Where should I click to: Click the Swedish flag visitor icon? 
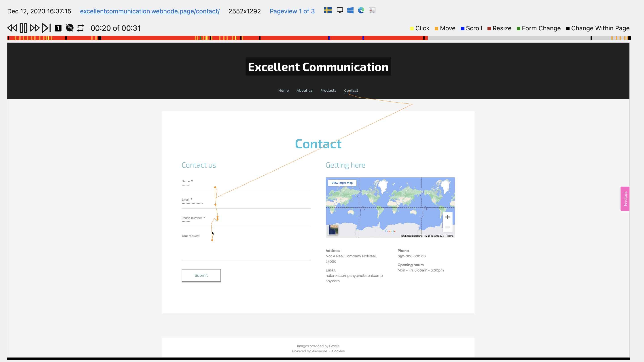pyautogui.click(x=328, y=10)
